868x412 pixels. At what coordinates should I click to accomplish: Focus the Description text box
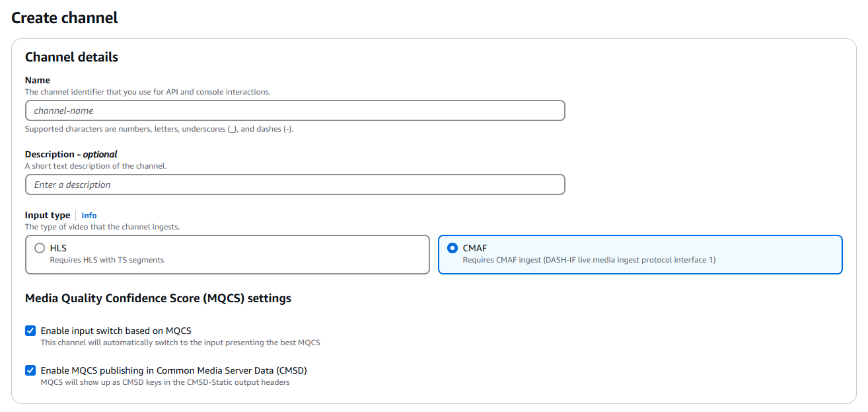pos(295,185)
